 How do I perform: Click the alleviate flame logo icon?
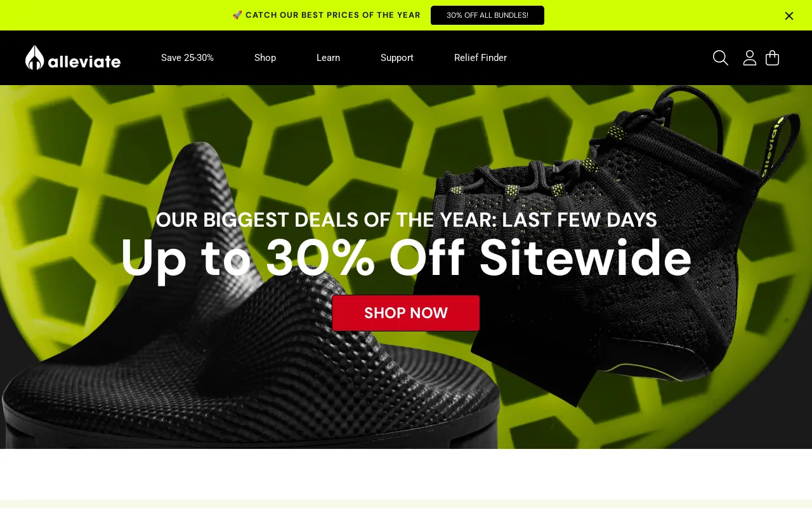click(34, 57)
